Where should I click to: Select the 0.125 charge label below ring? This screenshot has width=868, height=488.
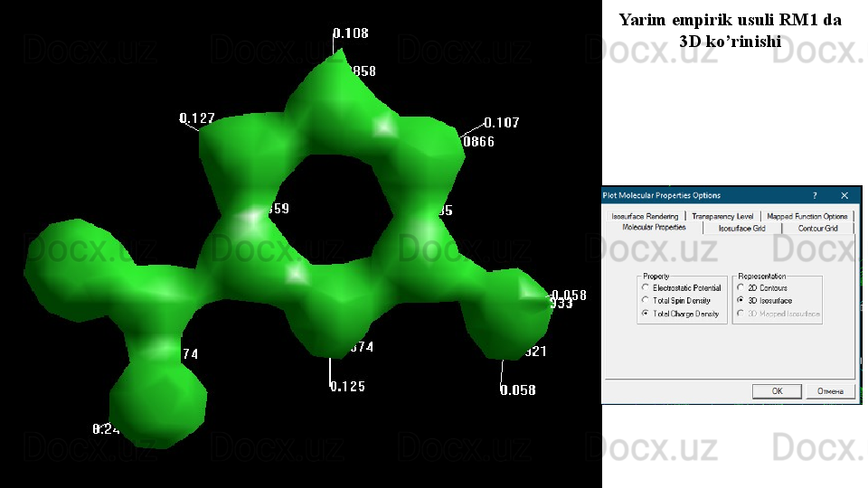347,388
